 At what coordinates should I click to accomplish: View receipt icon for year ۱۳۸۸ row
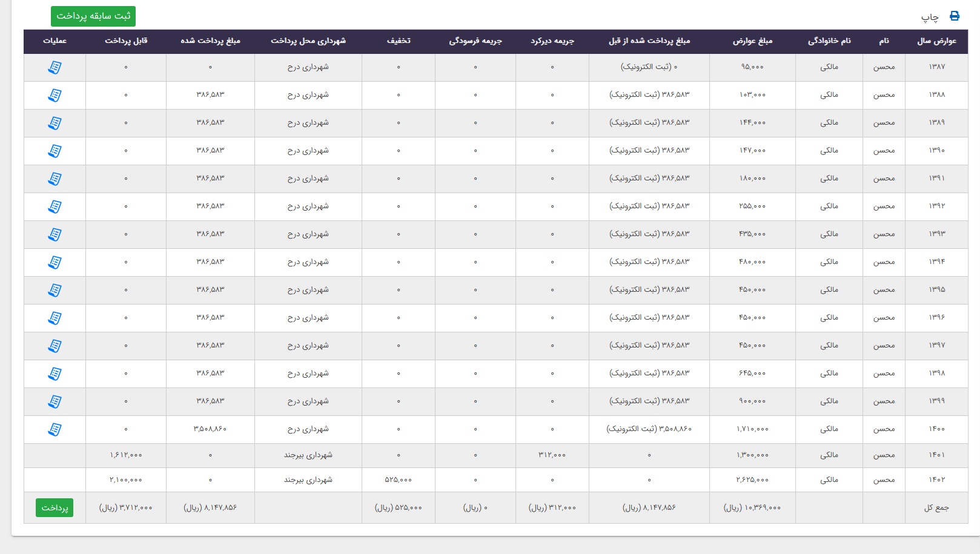(55, 95)
